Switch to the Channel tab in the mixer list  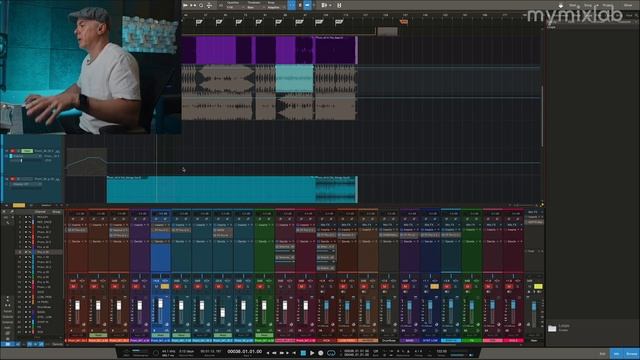(x=40, y=212)
